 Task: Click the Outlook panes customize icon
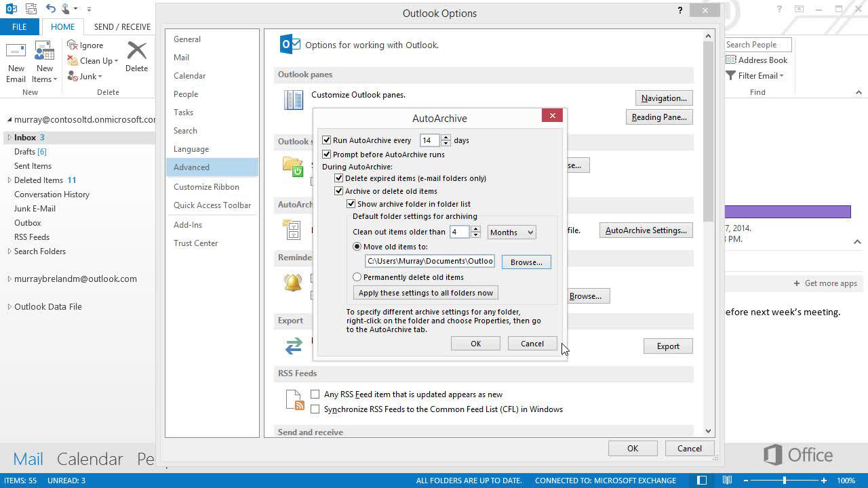coord(294,100)
